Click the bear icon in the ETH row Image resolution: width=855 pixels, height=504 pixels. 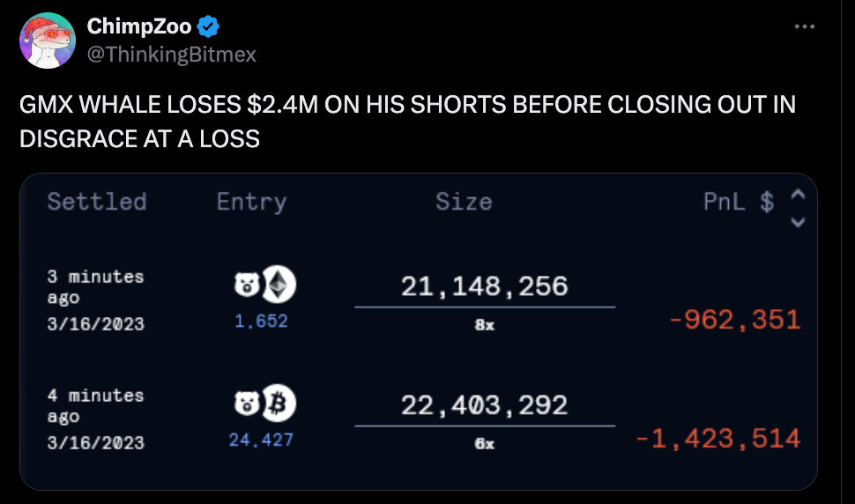(x=247, y=285)
